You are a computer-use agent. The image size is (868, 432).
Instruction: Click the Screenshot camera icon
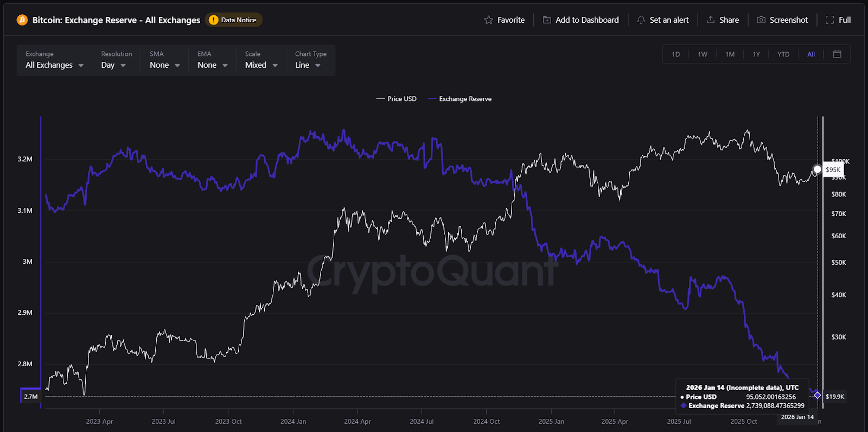point(761,20)
